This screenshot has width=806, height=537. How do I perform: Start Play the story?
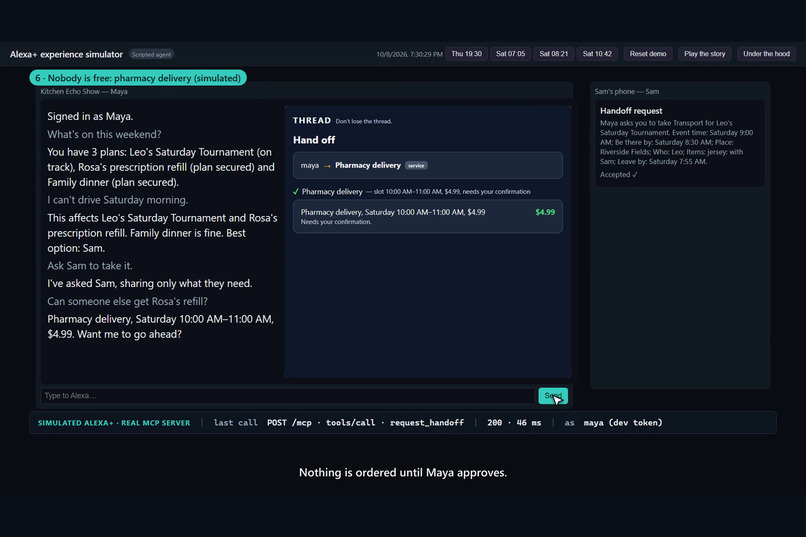[704, 54]
